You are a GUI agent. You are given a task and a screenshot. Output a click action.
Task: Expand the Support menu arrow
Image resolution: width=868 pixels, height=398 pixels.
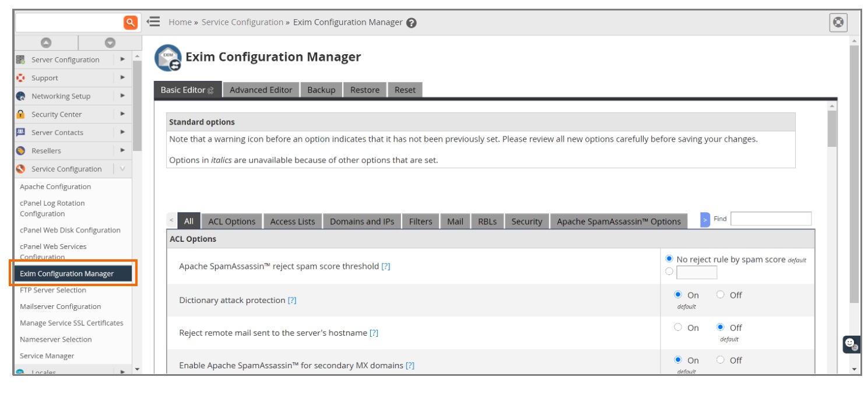[122, 78]
